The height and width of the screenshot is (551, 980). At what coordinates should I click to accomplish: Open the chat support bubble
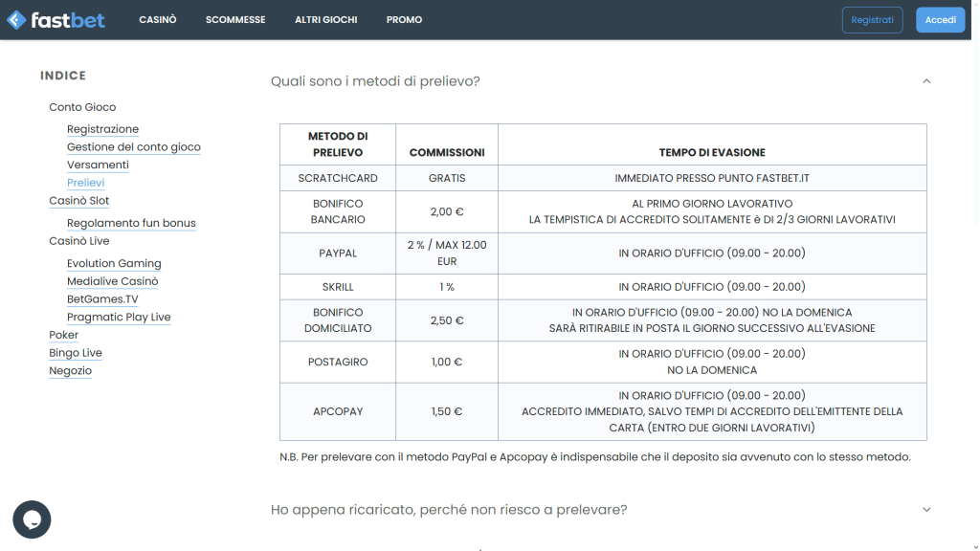32,519
